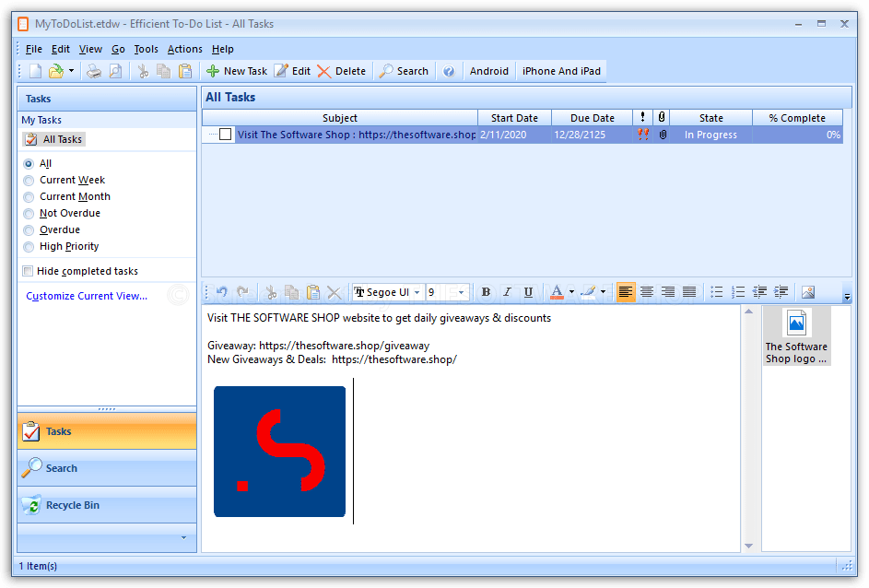
Task: Click the task's high priority icon
Action: point(643,135)
